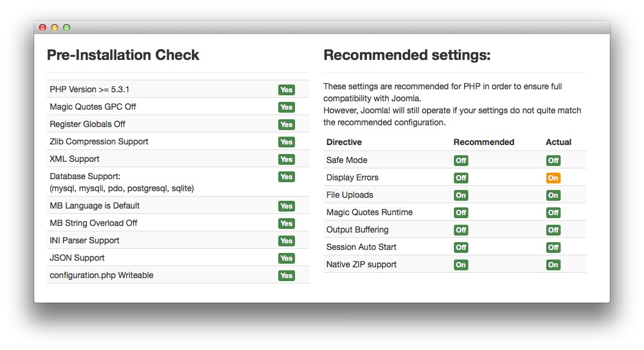The height and width of the screenshot is (350, 644).
Task: Select the Directive column header
Action: [344, 142]
